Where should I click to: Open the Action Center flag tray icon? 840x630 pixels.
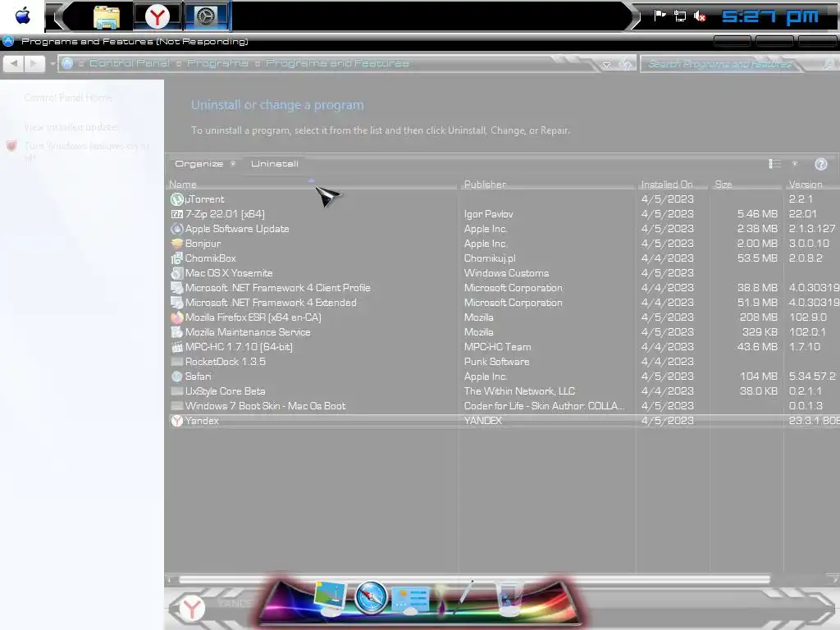point(660,16)
